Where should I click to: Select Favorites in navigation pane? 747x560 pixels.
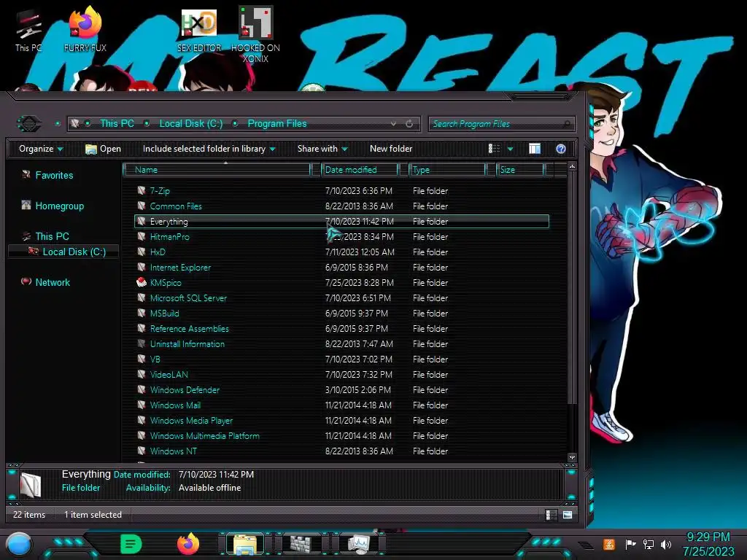(x=48, y=175)
